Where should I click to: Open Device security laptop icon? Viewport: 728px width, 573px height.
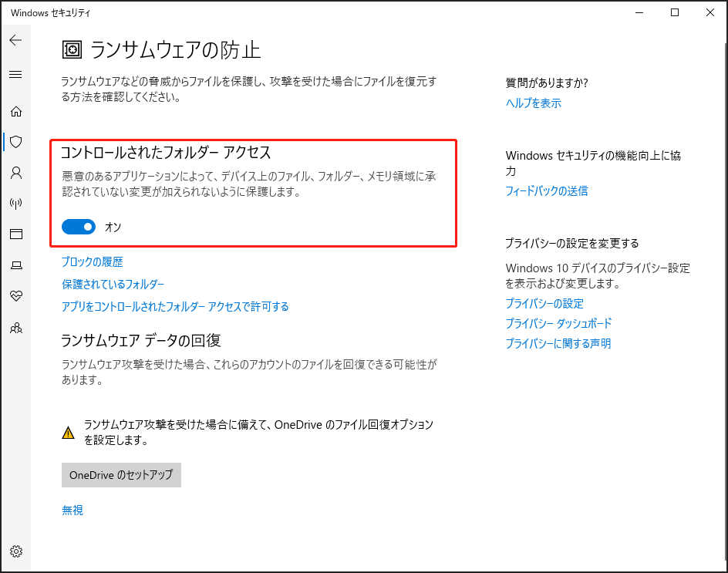(x=16, y=265)
